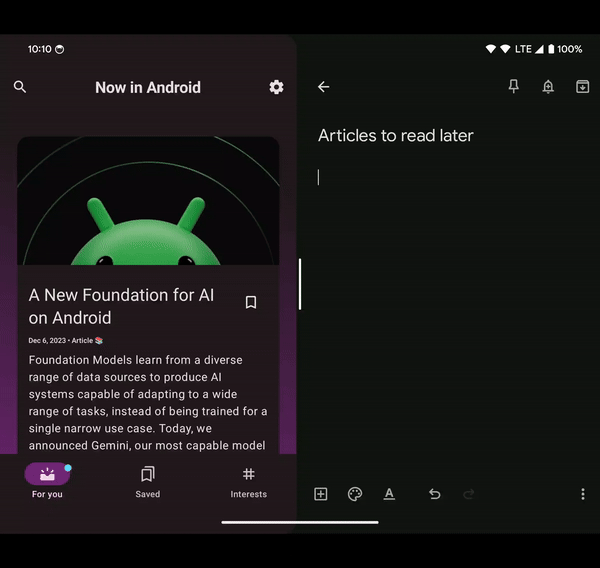Open the add attachment box icon
The height and width of the screenshot is (568, 600).
(x=320, y=494)
